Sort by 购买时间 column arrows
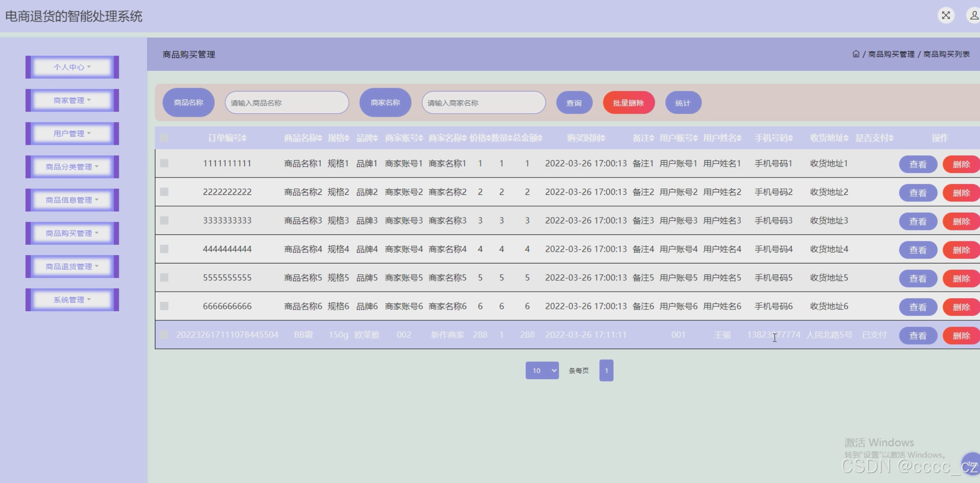 click(x=603, y=138)
